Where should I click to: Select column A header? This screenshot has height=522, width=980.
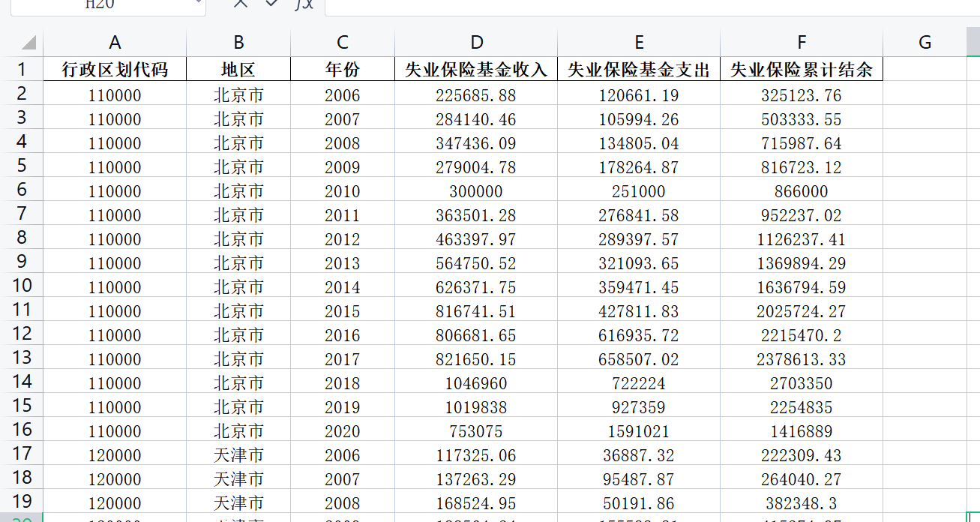tap(115, 43)
